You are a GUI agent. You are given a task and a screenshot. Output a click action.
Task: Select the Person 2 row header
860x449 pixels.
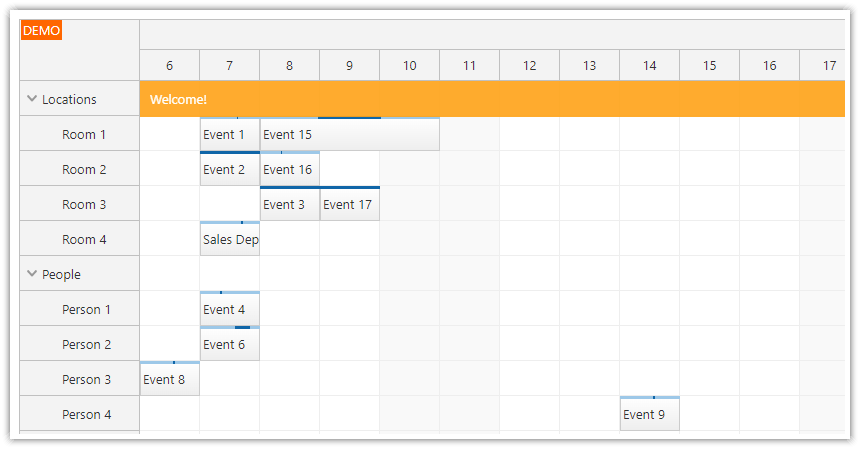[x=86, y=345]
